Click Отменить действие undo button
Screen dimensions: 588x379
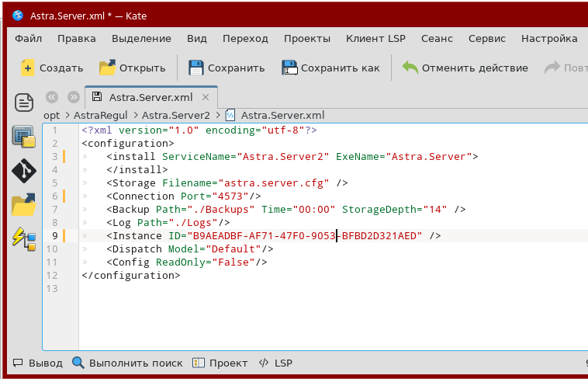[x=465, y=68]
